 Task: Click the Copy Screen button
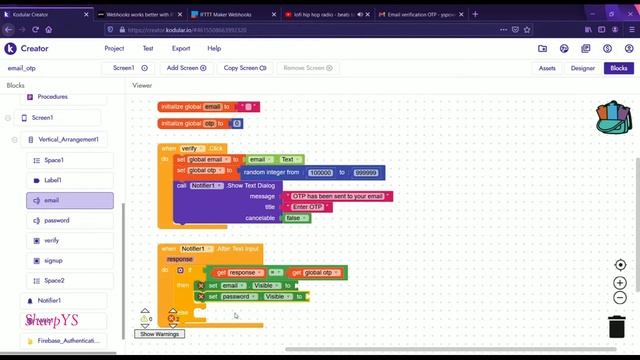[x=245, y=68]
